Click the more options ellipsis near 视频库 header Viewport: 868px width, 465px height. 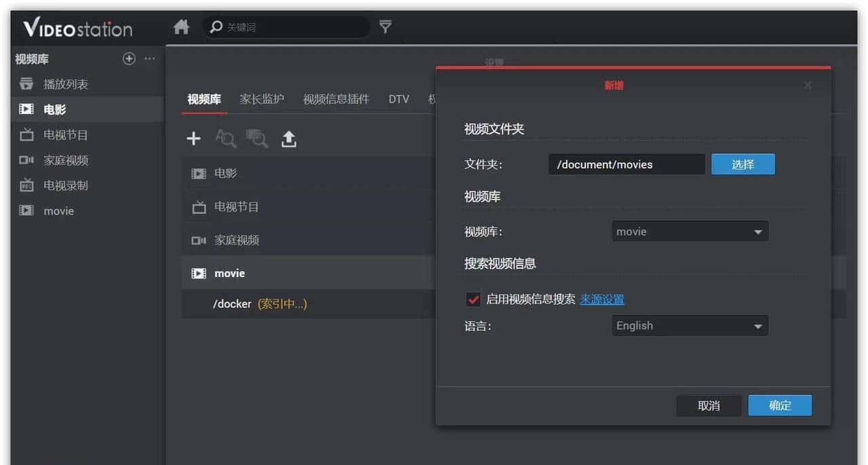click(x=149, y=59)
